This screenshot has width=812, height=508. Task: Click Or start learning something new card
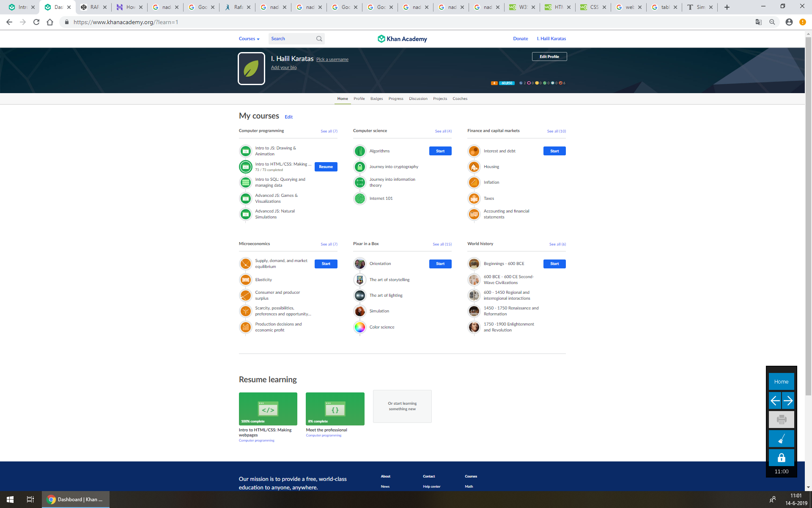[402, 406]
